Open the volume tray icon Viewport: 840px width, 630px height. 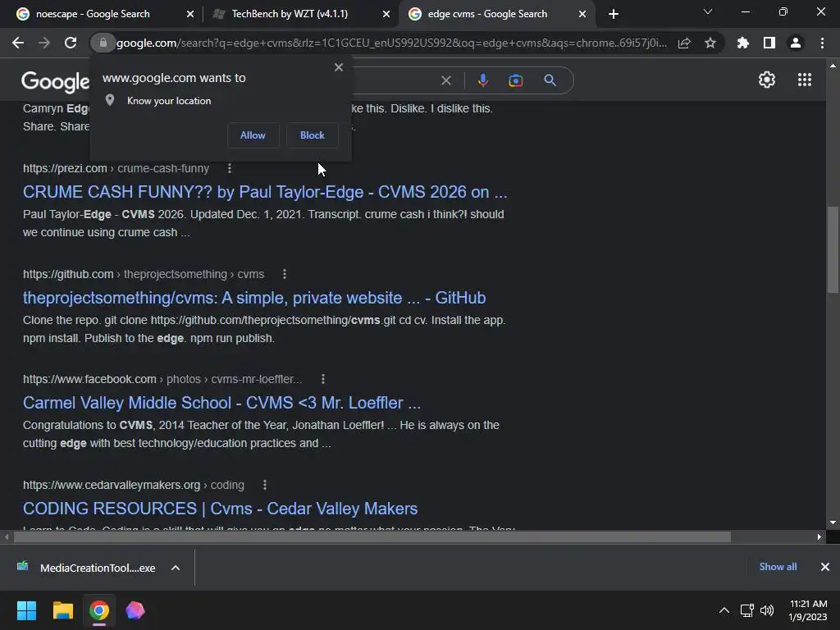[767, 610]
